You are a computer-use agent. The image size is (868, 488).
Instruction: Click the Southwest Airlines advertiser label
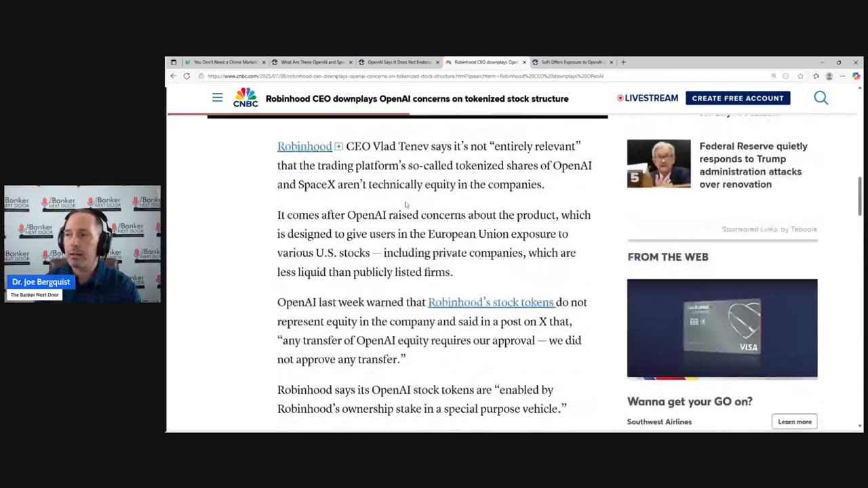pos(659,422)
